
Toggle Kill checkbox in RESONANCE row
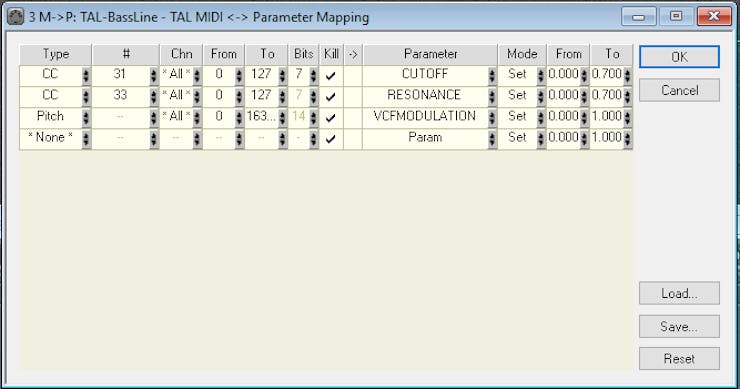pos(331,96)
